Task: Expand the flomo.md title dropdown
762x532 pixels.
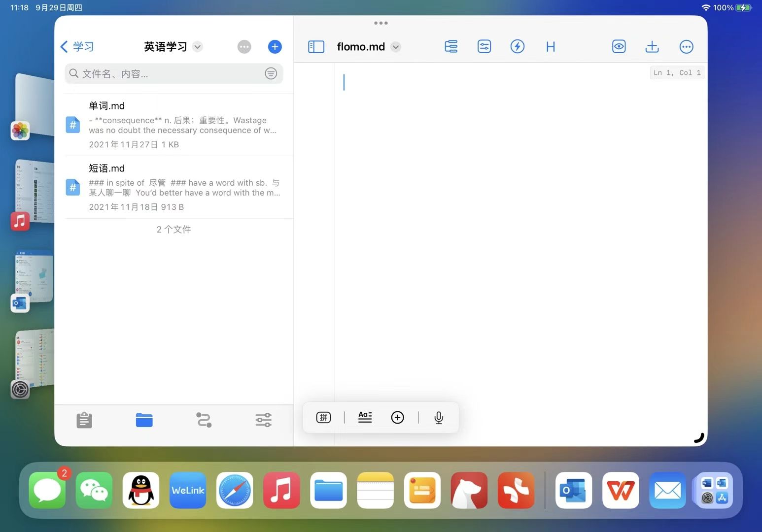Action: point(396,47)
